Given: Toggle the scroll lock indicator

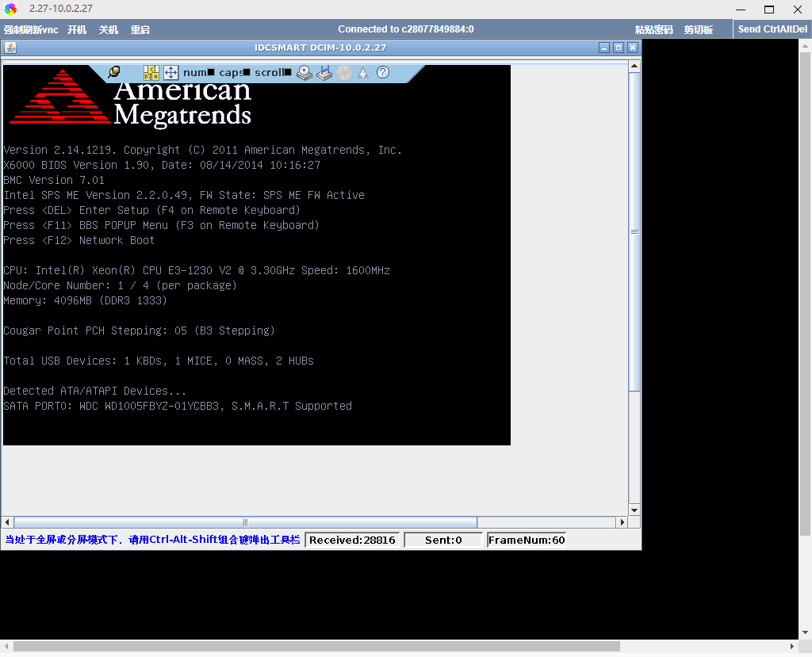Looking at the screenshot, I should pos(274,73).
